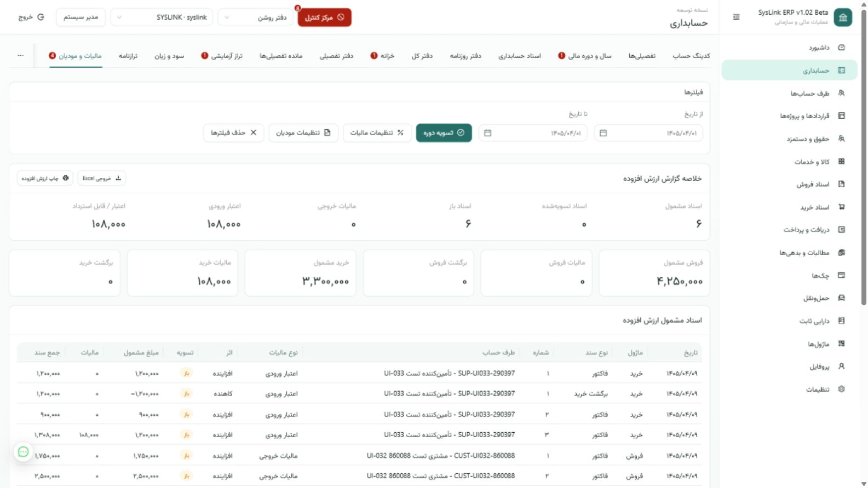This screenshot has height=488, width=868.
Task: Switch to the تفصیلی‌ها tab
Action: [x=642, y=56]
